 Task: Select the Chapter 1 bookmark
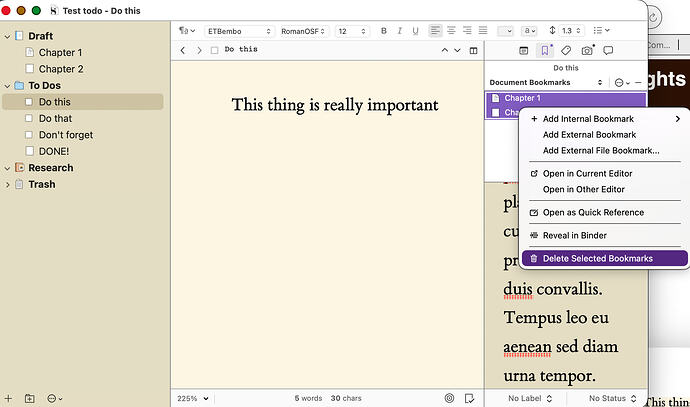(x=566, y=98)
